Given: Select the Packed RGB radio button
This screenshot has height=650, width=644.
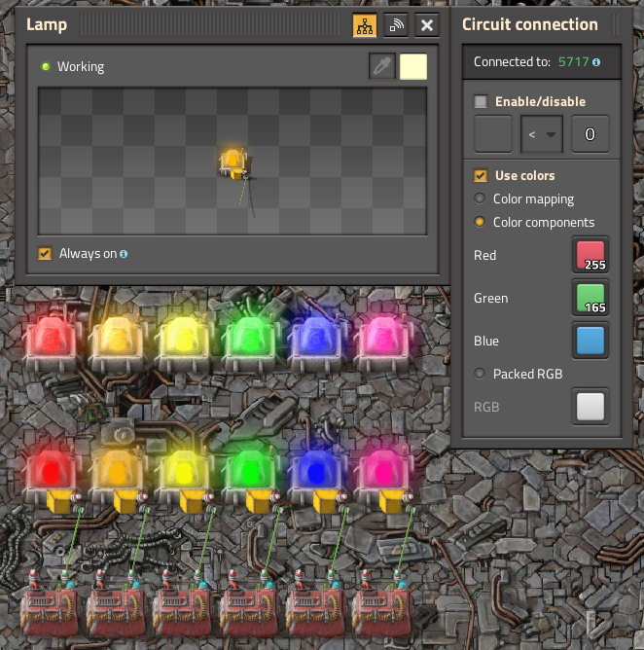Looking at the screenshot, I should click(480, 374).
